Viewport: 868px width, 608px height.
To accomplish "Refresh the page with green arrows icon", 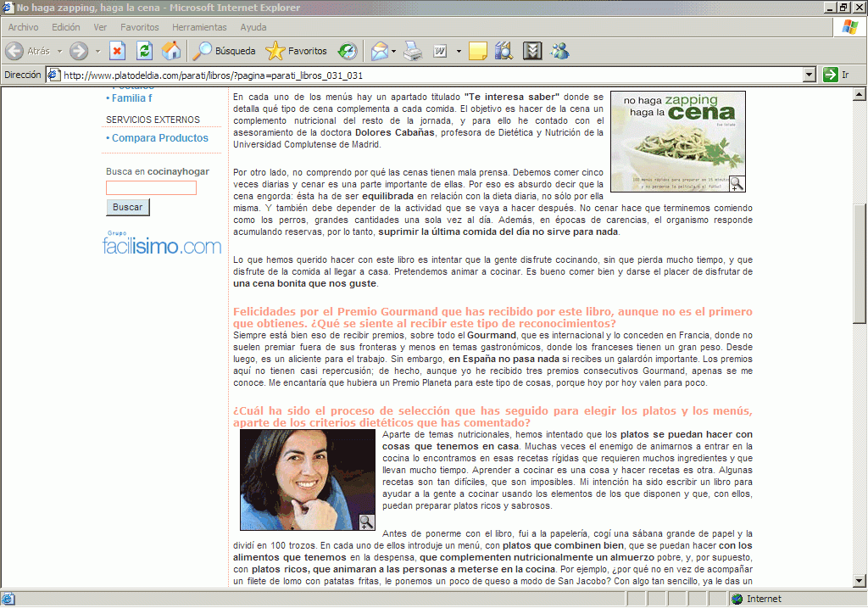I will point(144,51).
